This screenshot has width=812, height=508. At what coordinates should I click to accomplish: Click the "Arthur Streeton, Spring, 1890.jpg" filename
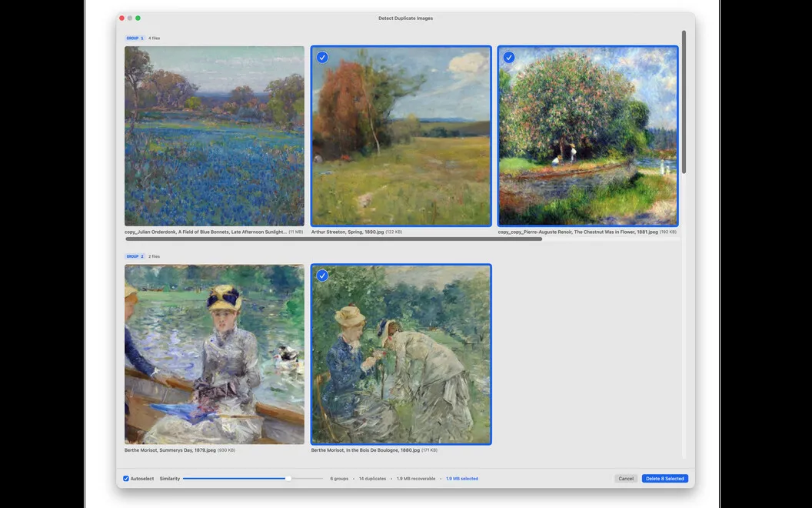coord(348,232)
